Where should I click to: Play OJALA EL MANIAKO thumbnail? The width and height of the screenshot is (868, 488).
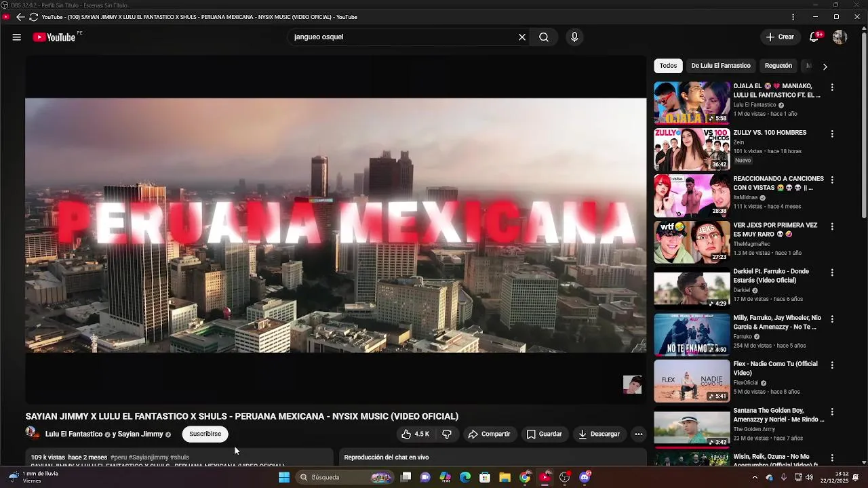[x=692, y=103]
